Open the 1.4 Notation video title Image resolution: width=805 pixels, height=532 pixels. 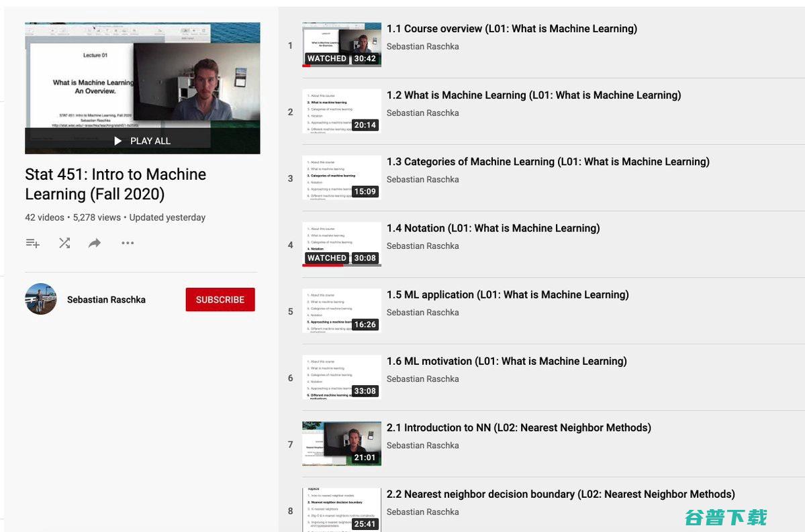point(493,228)
